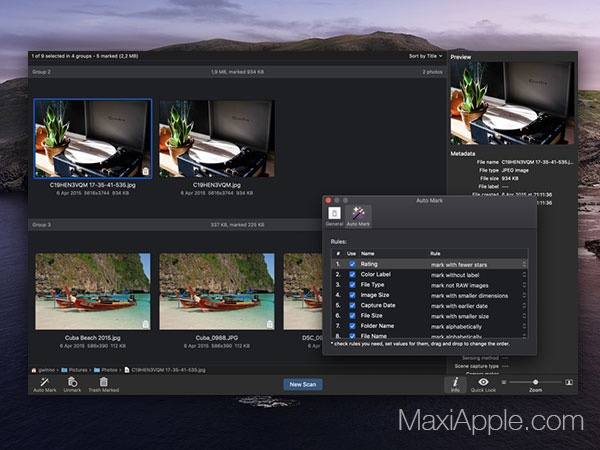Move the thumbnail Zoom slider handle

point(535,382)
